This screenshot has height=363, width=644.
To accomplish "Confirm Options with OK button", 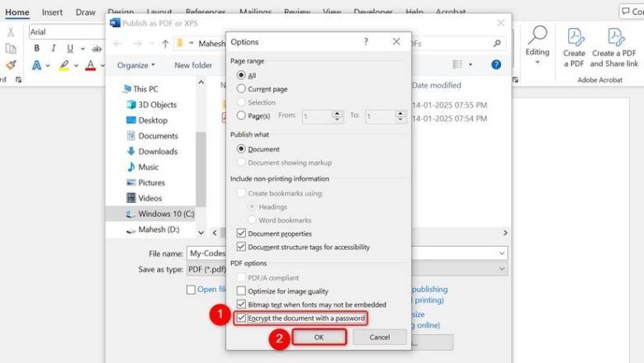I will 320,337.
